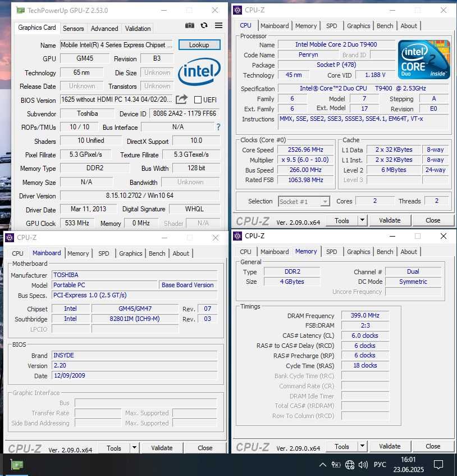Screen dimensions: 457x476
Task: Click the GPU name field in GPU-Z
Action: point(116,45)
